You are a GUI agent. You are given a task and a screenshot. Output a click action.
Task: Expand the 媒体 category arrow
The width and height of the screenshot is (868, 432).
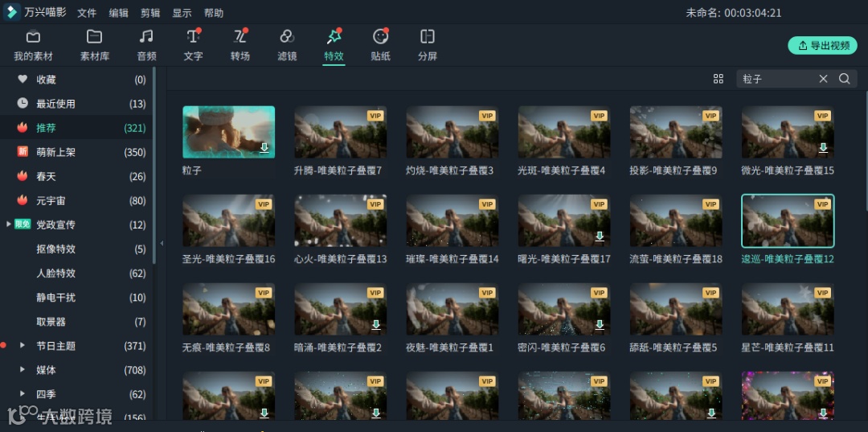click(x=23, y=369)
